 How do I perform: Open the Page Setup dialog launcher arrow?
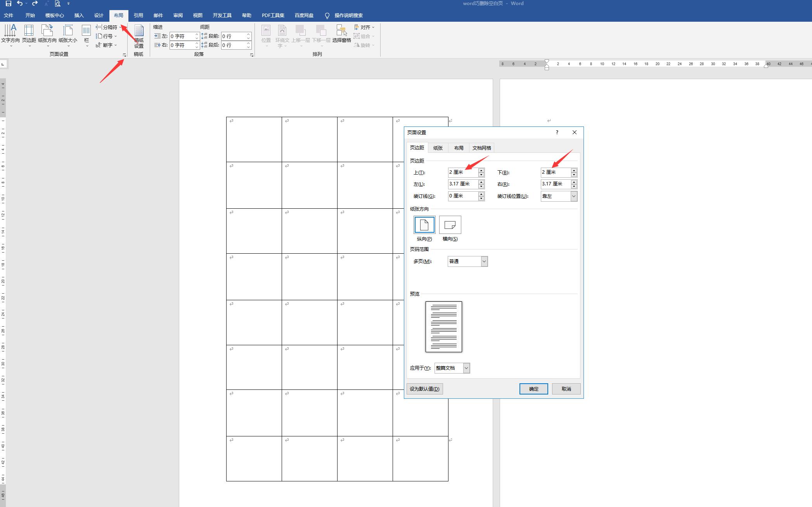pos(125,55)
